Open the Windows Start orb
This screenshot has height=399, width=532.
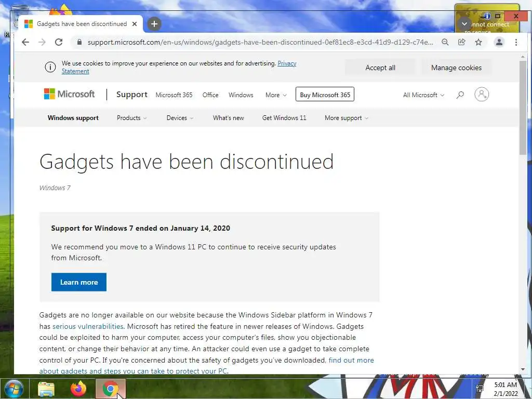(14, 389)
